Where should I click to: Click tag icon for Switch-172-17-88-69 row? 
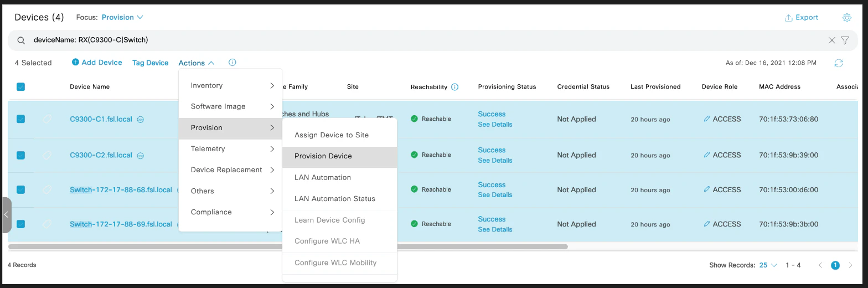(x=48, y=224)
